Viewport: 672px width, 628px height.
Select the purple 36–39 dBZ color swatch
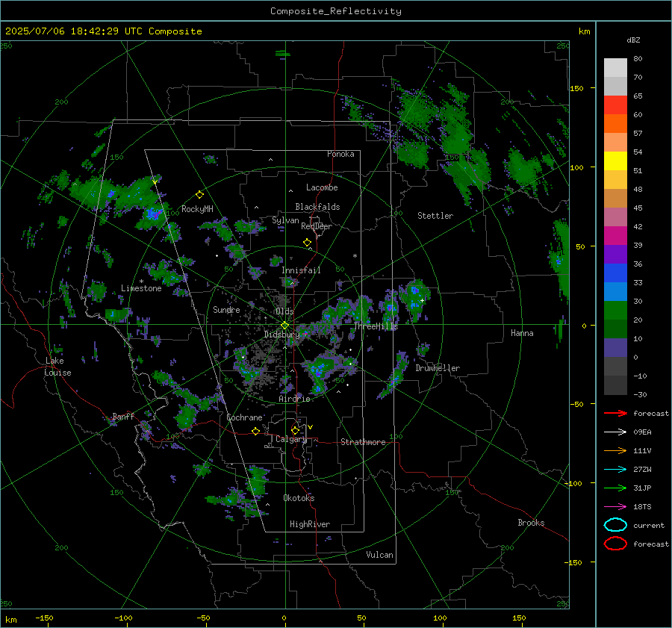point(615,255)
